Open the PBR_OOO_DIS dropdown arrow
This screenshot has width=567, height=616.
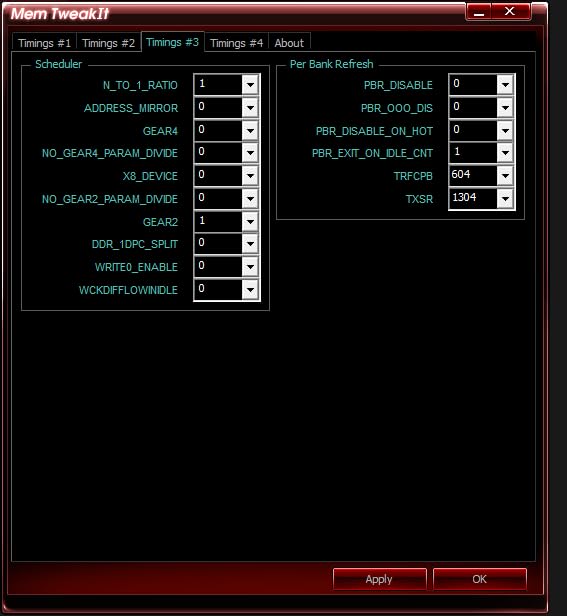click(x=505, y=107)
